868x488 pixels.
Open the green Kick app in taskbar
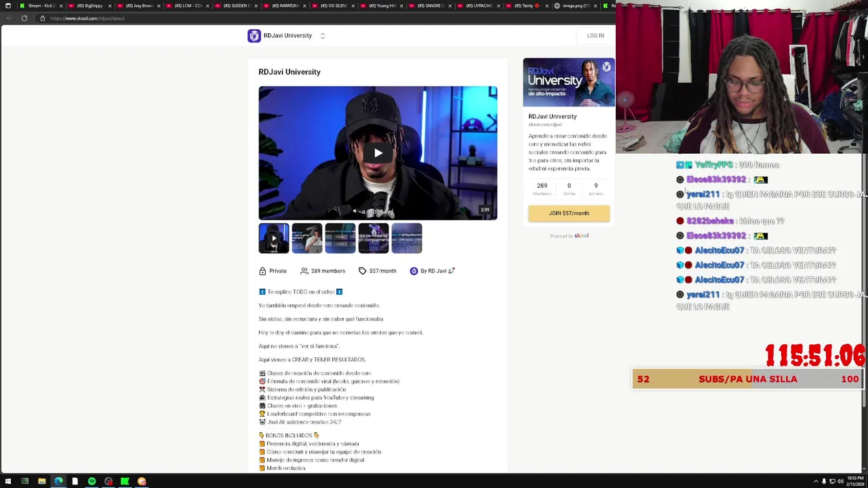pyautogui.click(x=125, y=481)
